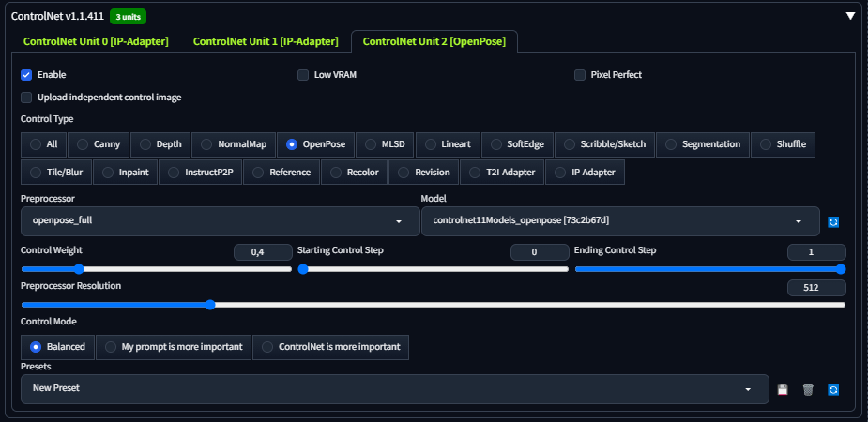The image size is (868, 422).
Task: Choose the Segmentation control type
Action: point(703,144)
